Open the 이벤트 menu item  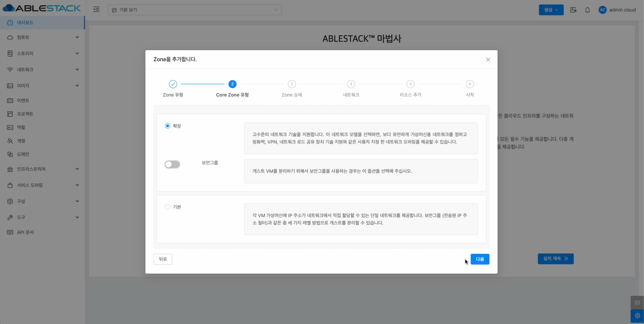(42, 100)
